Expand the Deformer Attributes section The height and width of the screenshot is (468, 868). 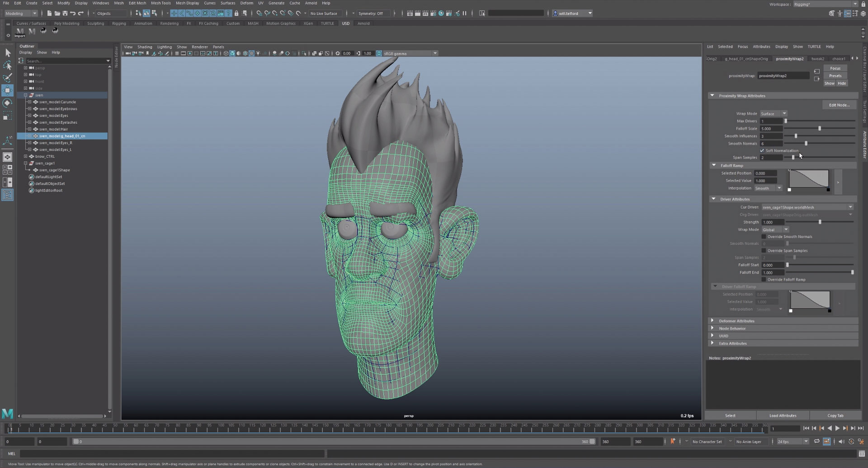click(738, 320)
